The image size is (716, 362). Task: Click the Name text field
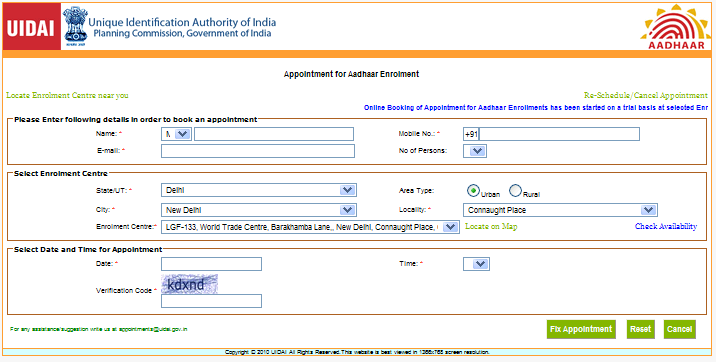click(x=274, y=134)
